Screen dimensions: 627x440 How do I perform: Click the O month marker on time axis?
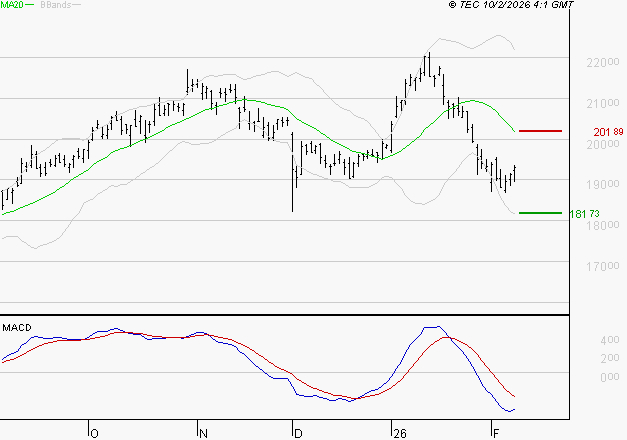point(94,434)
